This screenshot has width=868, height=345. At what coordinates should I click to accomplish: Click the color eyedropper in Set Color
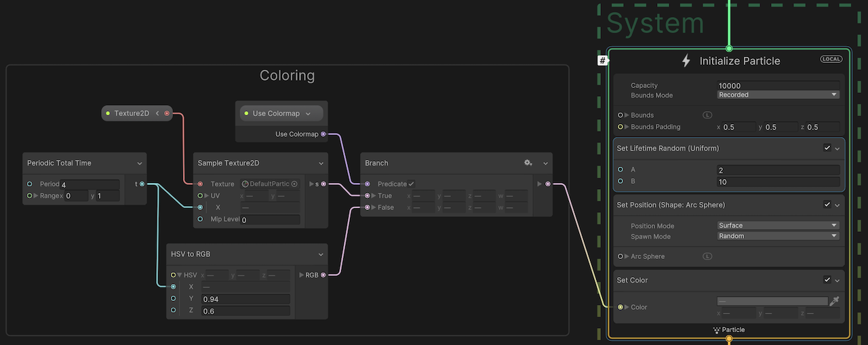pyautogui.click(x=834, y=301)
